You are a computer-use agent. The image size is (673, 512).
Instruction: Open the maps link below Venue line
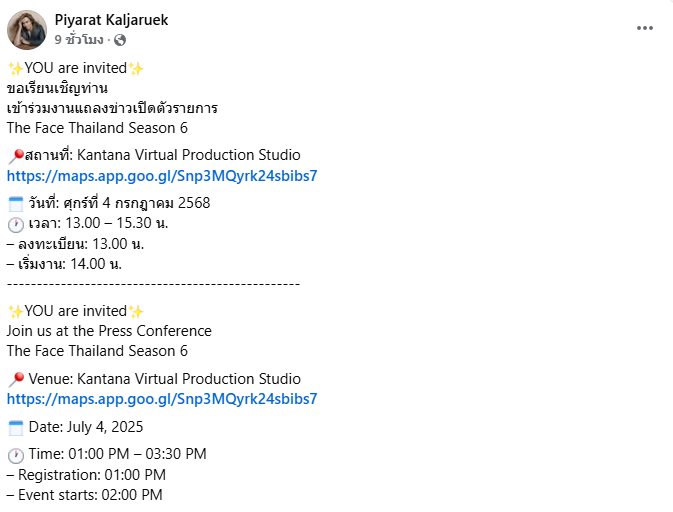point(162,398)
